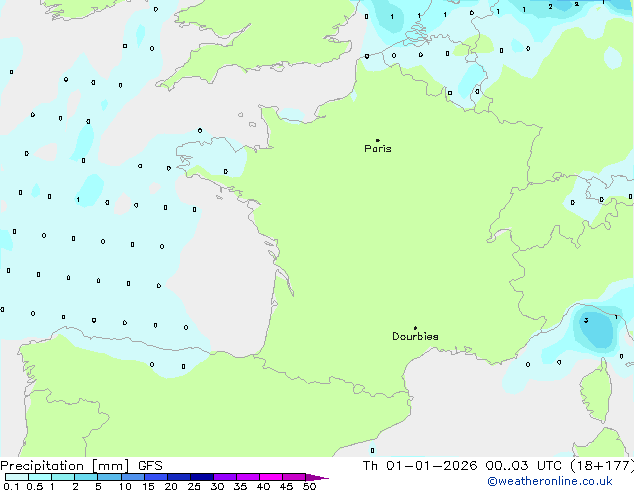Click the purple over-50 legend arrow tip
The width and height of the screenshot is (634, 490).
coord(317,477)
